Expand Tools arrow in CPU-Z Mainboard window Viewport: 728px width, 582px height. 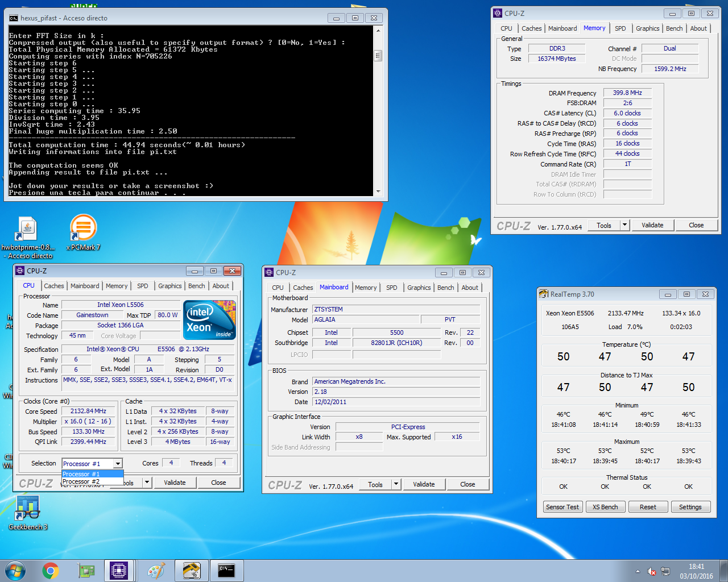point(396,484)
